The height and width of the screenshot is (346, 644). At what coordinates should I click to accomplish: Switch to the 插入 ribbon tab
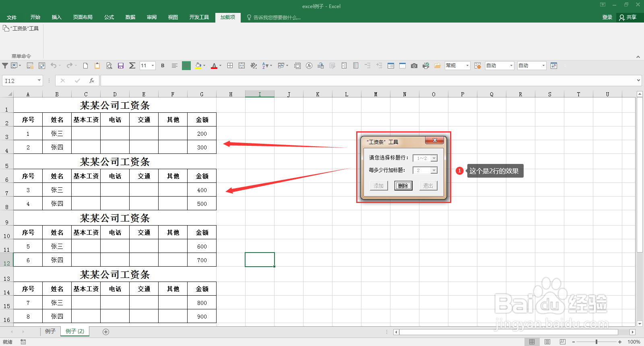coord(56,17)
